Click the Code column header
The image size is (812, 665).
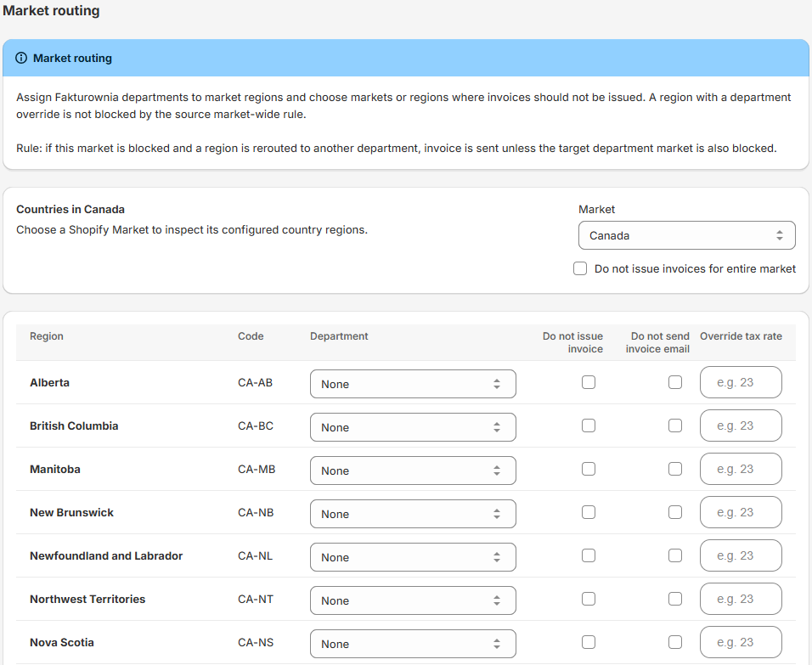tap(251, 336)
